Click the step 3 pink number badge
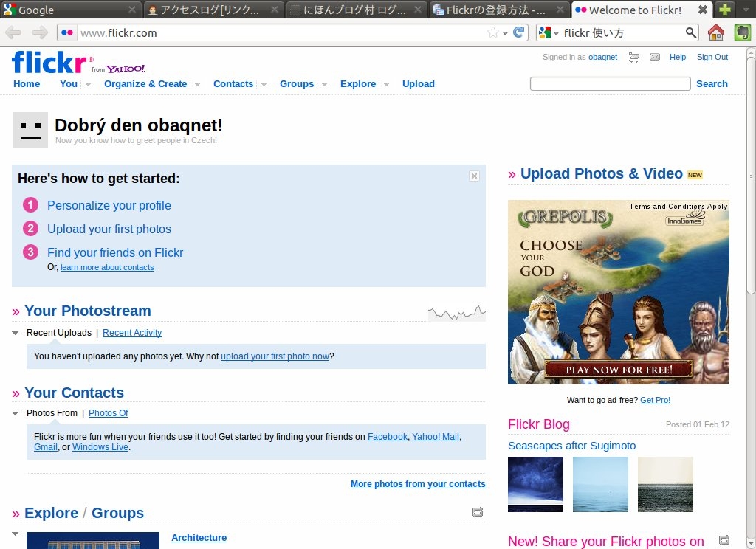The width and height of the screenshot is (756, 549). pos(30,252)
